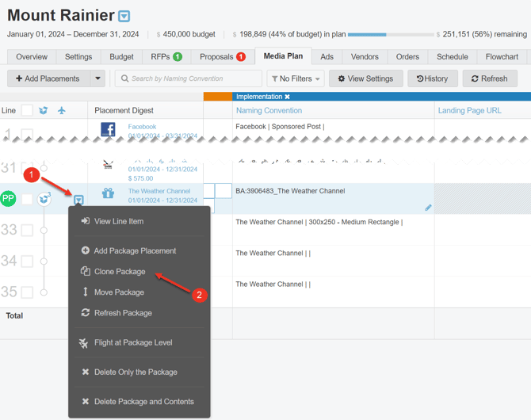Open the Mount Rainier campaign dropdown

point(124,17)
